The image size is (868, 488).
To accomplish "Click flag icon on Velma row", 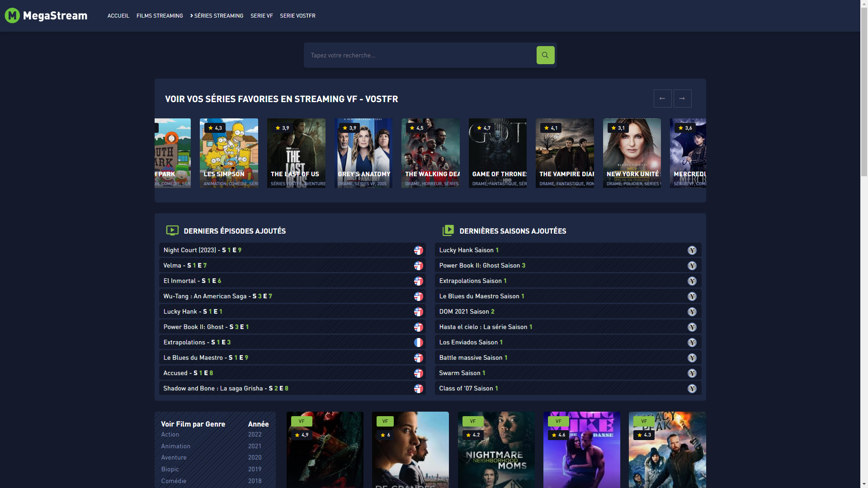I will [419, 266].
